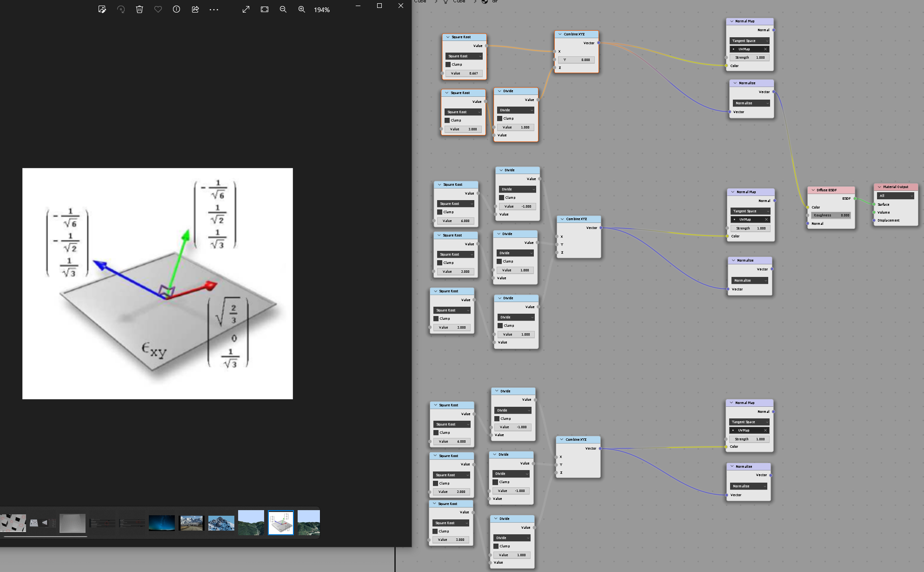Image resolution: width=924 pixels, height=572 pixels.
Task: Open Normalize dropdown in topmost Normalize node
Action: click(x=751, y=103)
